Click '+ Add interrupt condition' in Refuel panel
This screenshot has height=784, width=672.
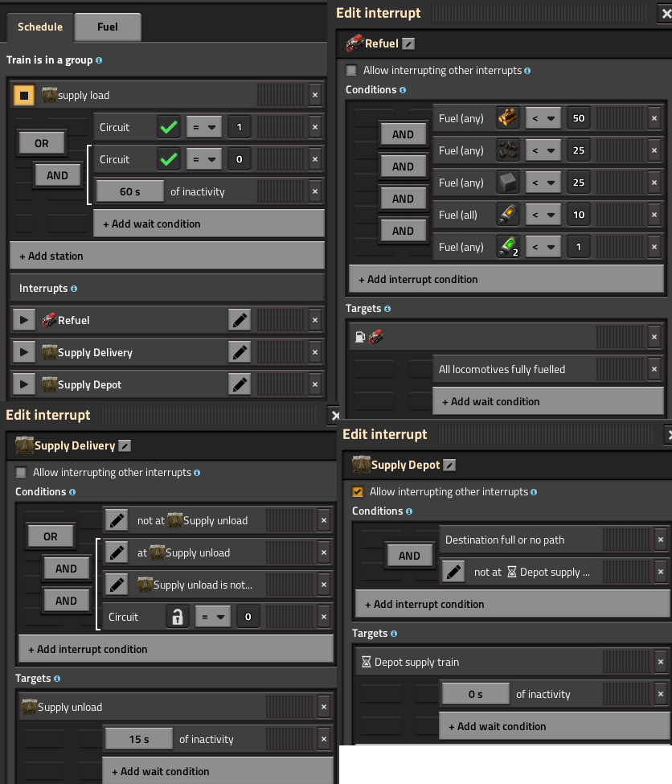(x=506, y=279)
